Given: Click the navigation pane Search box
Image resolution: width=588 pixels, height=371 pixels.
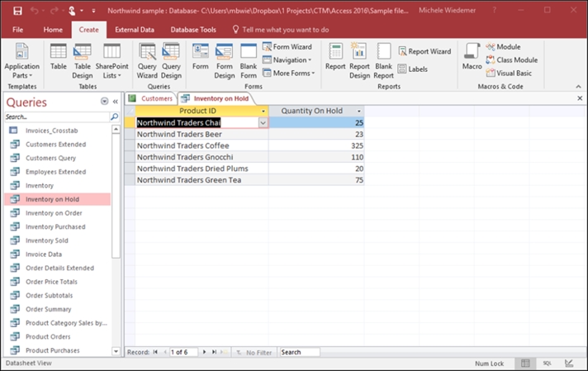Looking at the screenshot, I should click(57, 117).
